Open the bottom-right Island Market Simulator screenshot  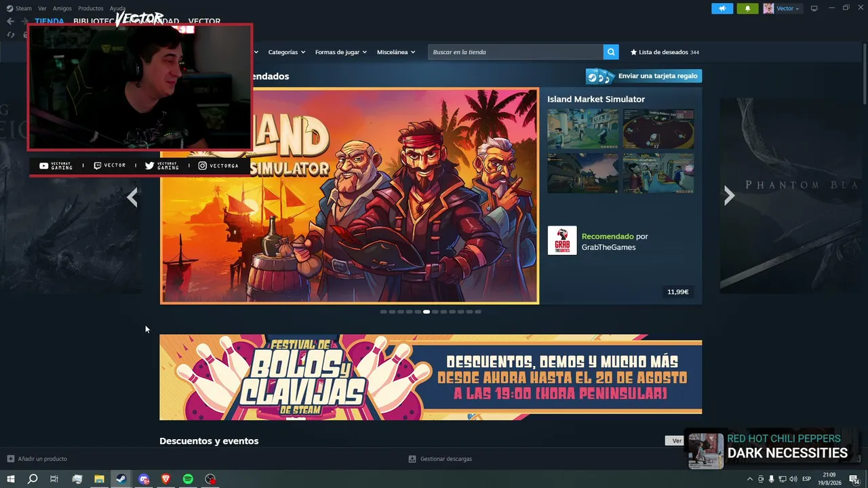point(658,173)
